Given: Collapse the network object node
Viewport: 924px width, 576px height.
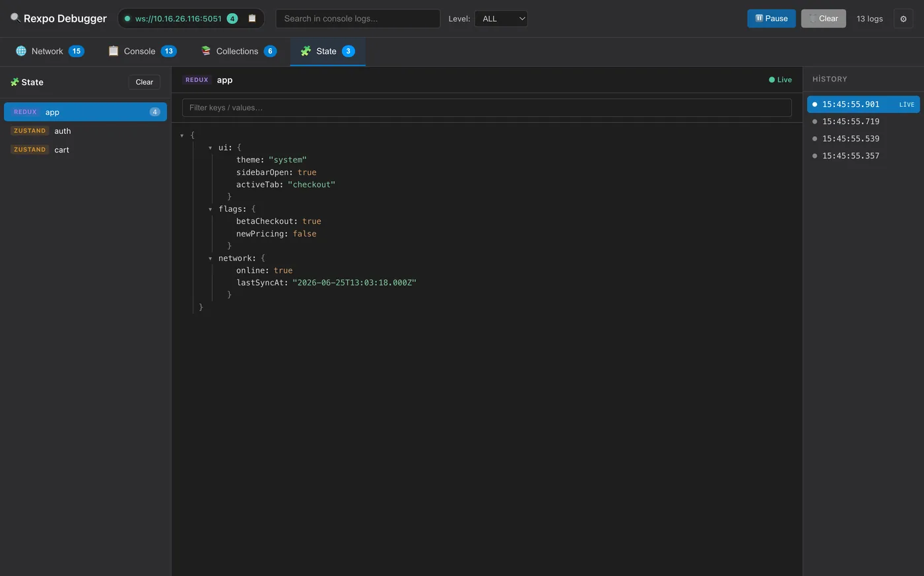Looking at the screenshot, I should pos(211,258).
